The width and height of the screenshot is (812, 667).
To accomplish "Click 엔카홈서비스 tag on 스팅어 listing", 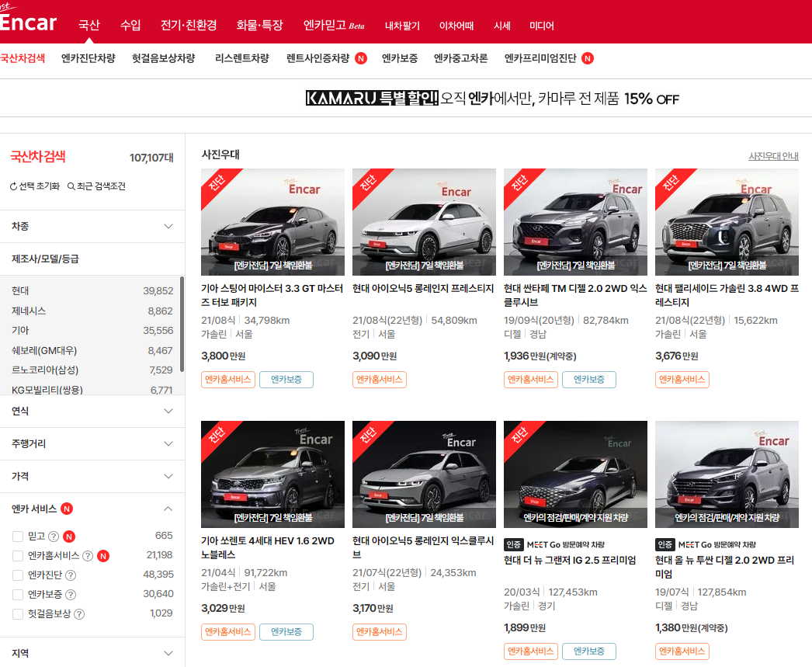I will click(x=228, y=380).
